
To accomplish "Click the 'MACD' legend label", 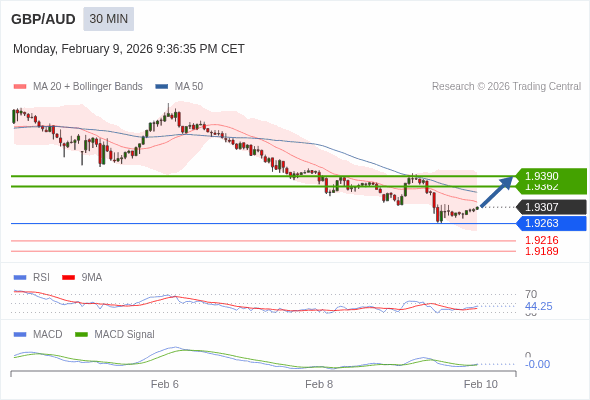I will (x=48, y=335).
